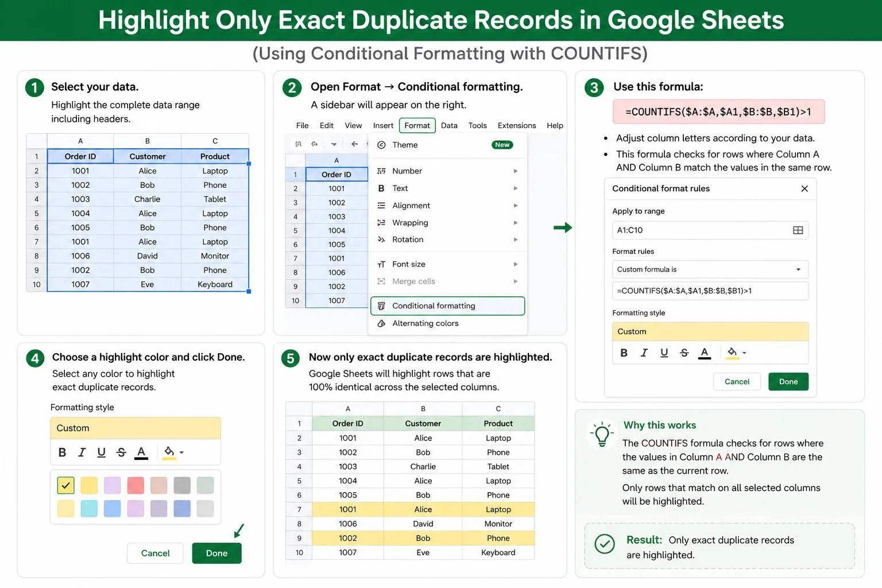Screen dimensions: 882x588
Task: Open the View menu
Action: point(354,126)
